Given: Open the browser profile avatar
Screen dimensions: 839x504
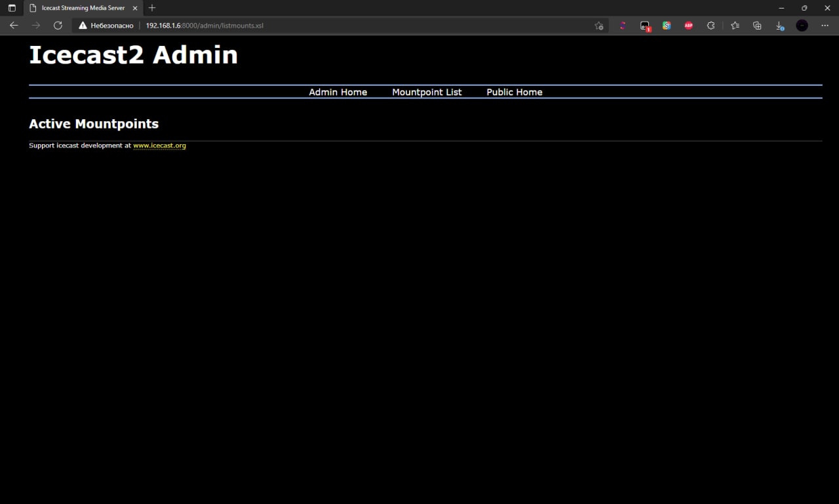Looking at the screenshot, I should point(802,26).
